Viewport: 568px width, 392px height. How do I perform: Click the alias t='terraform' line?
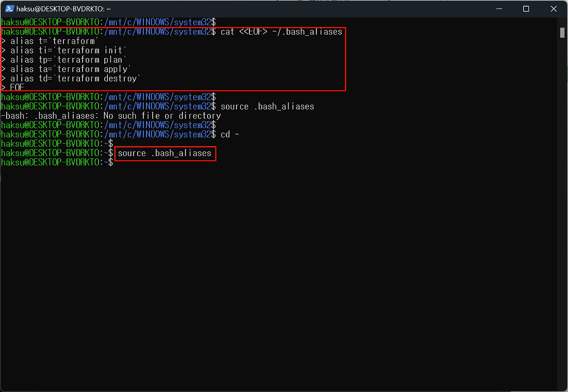coord(54,41)
